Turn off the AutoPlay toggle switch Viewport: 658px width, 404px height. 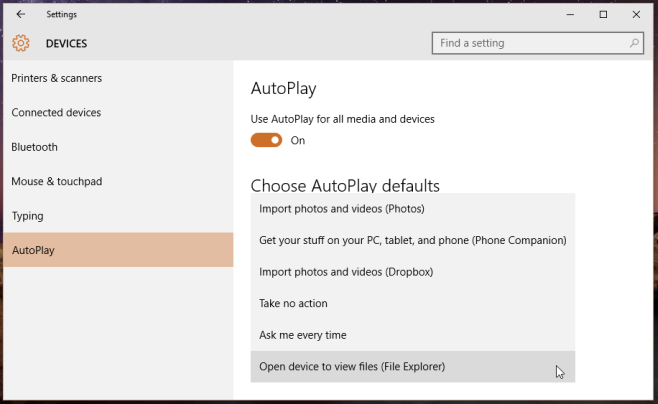pyautogui.click(x=266, y=140)
